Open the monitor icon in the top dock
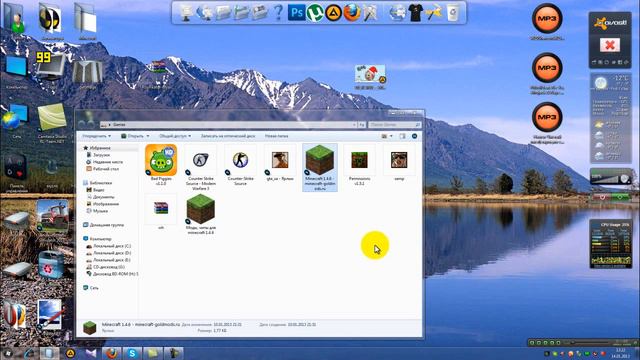The image size is (640, 360). [x=186, y=13]
